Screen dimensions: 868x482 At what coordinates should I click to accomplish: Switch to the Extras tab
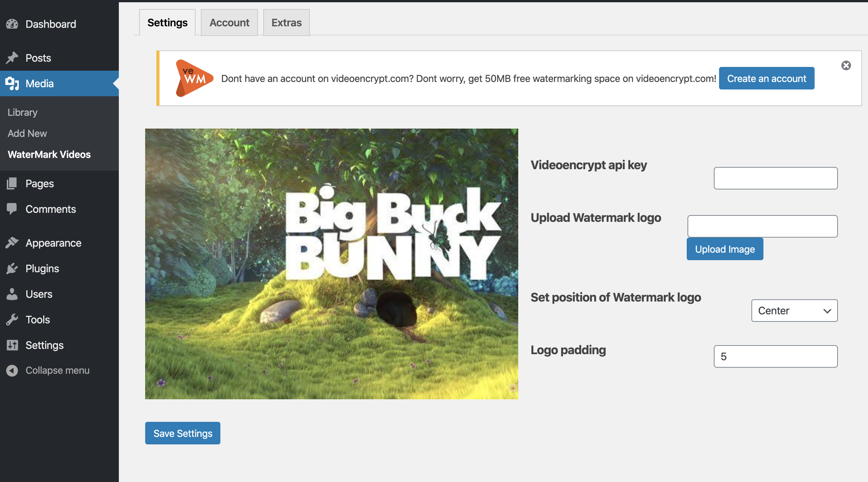pyautogui.click(x=287, y=23)
